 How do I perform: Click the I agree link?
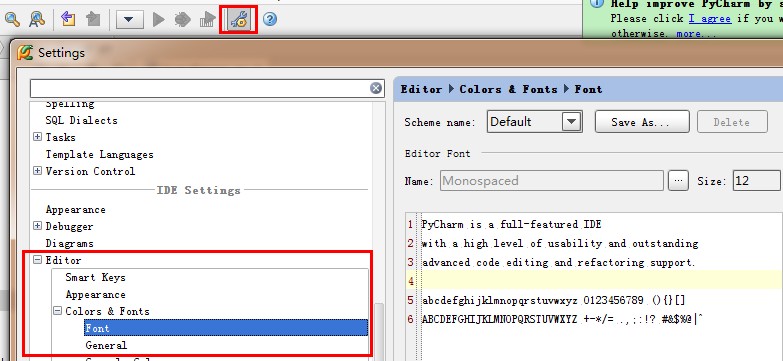710,18
